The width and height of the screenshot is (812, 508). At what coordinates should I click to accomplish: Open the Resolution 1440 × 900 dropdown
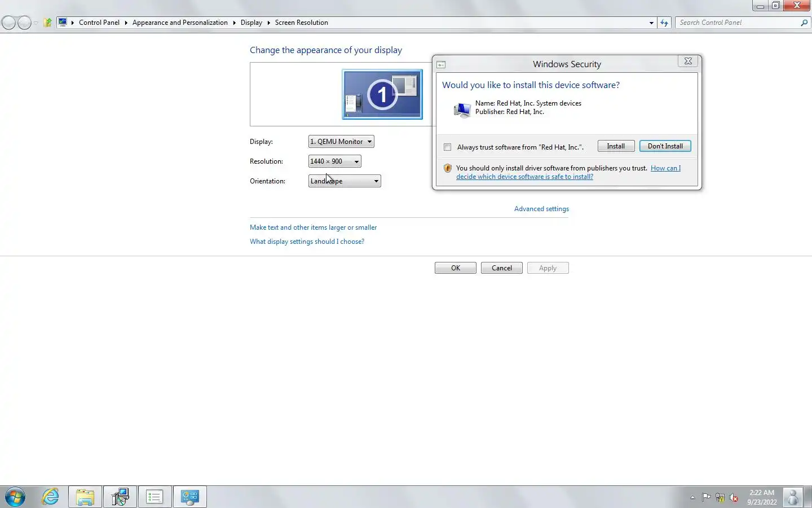pos(334,161)
